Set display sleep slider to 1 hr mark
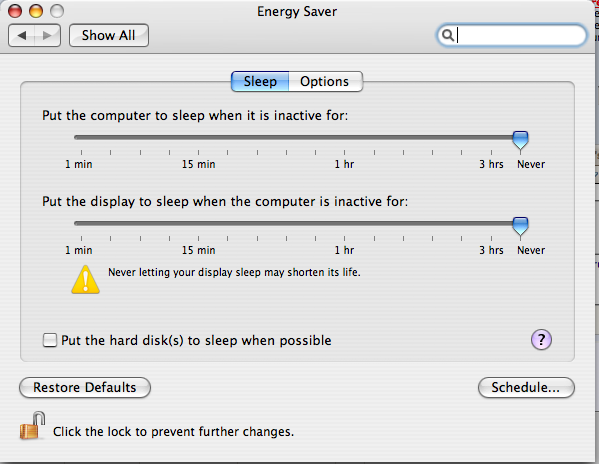Image resolution: width=599 pixels, height=464 pixels. pos(344,224)
